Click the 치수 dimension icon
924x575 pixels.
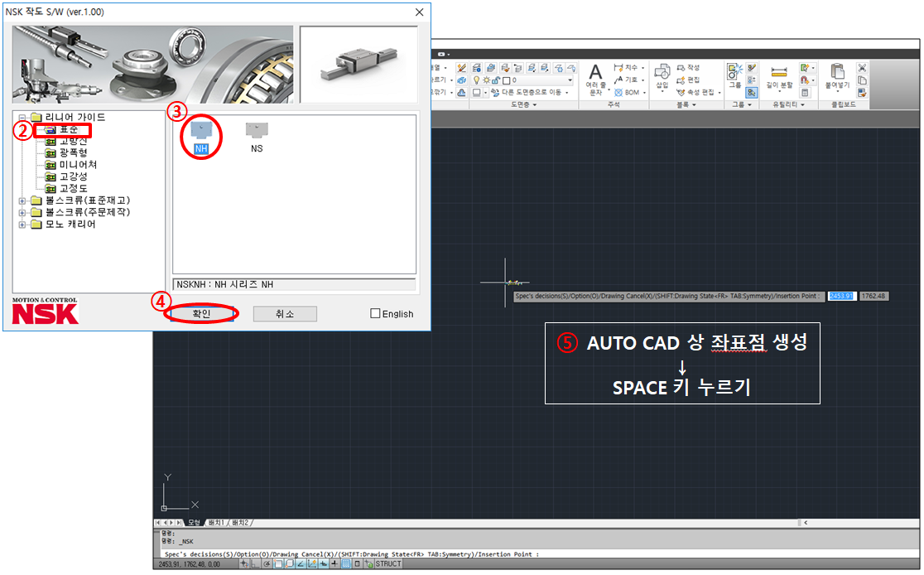click(x=620, y=65)
